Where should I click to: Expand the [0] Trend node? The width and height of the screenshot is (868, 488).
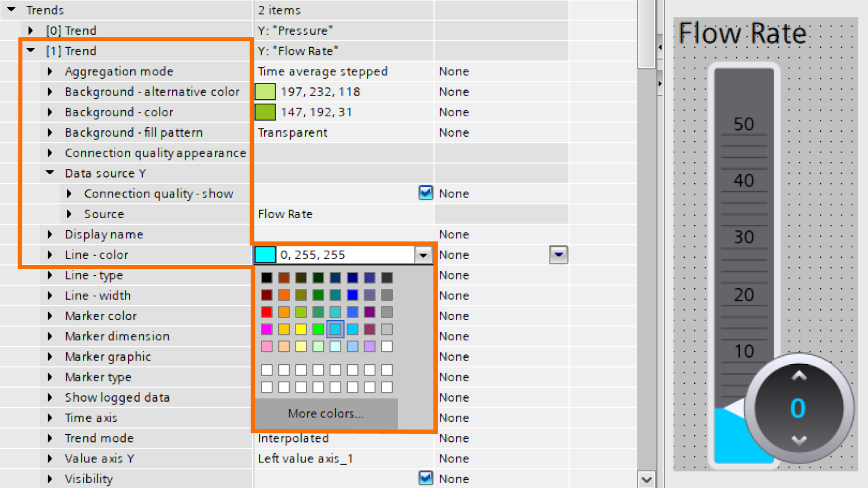click(x=30, y=30)
